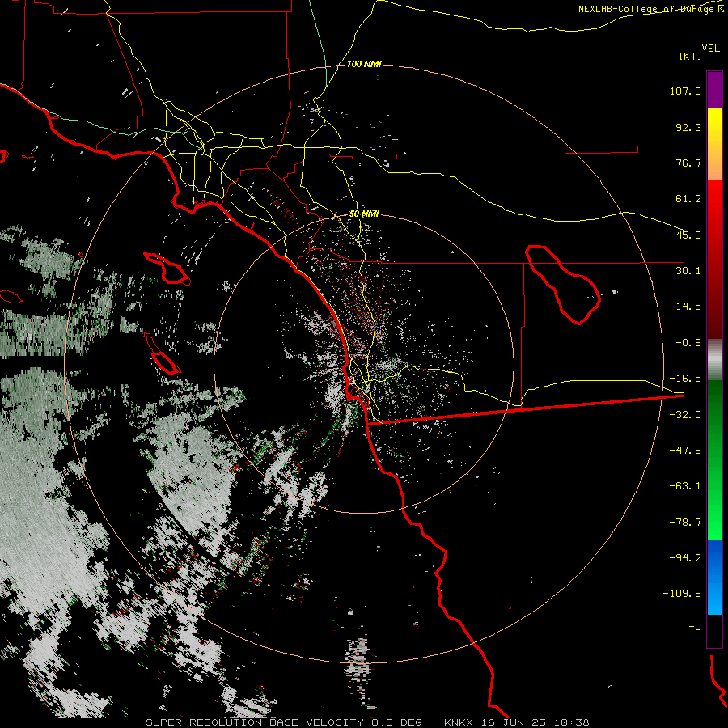The image size is (728, 728).
Task: Click the 50 NMI range ring label
Action: (364, 214)
